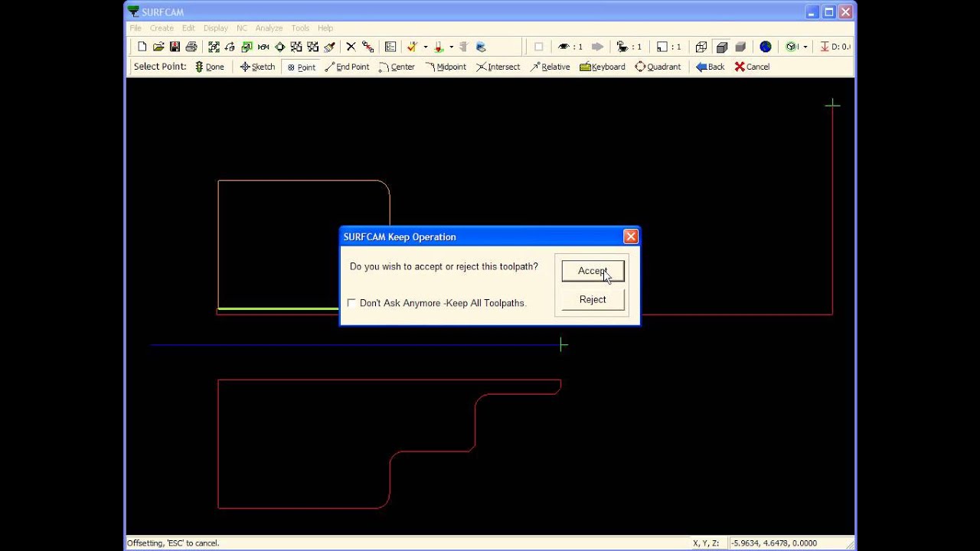This screenshot has width=980, height=551.
Task: Select Quadrant snap mode
Action: (658, 67)
